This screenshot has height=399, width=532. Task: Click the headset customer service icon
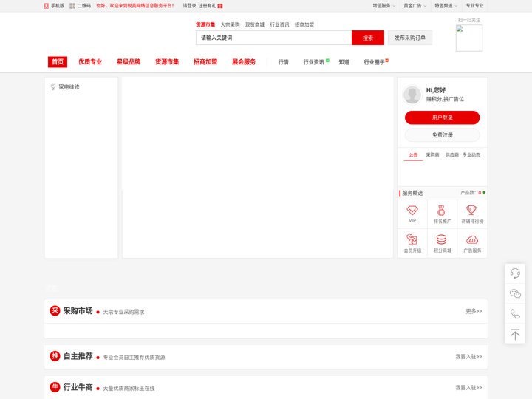point(515,273)
